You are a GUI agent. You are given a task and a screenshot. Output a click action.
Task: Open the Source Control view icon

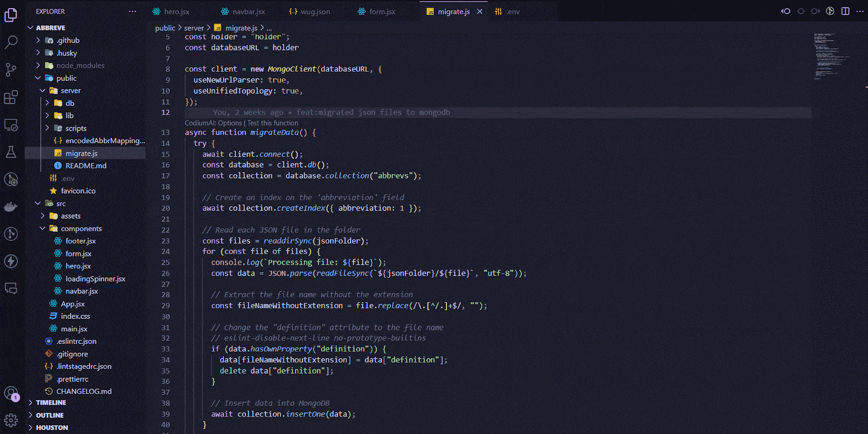[11, 69]
